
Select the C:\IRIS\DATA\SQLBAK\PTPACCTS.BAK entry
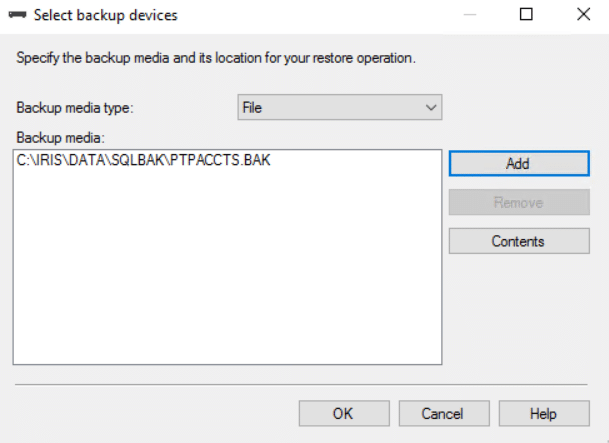[x=143, y=160]
